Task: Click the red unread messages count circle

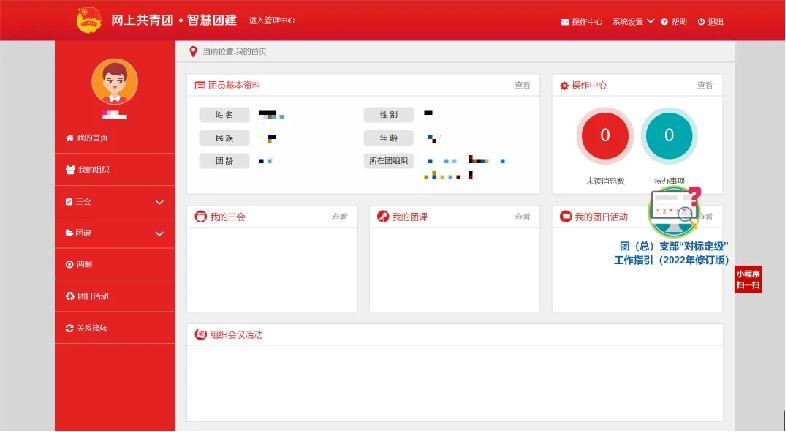Action: [x=605, y=136]
